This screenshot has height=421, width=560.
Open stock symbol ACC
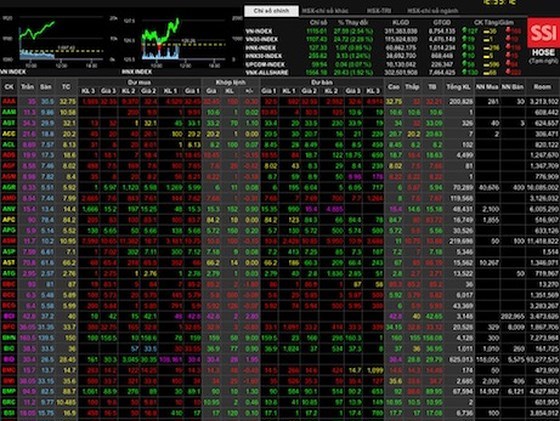[9, 134]
